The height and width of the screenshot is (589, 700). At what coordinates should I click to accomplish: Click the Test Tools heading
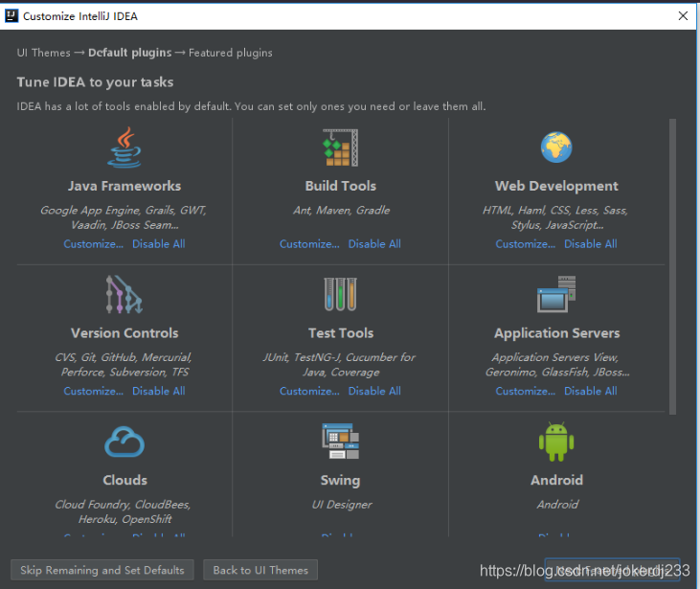[341, 332]
